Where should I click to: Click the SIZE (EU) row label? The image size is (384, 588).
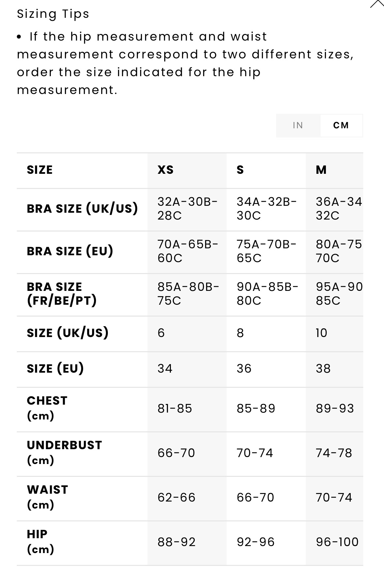pos(55,368)
